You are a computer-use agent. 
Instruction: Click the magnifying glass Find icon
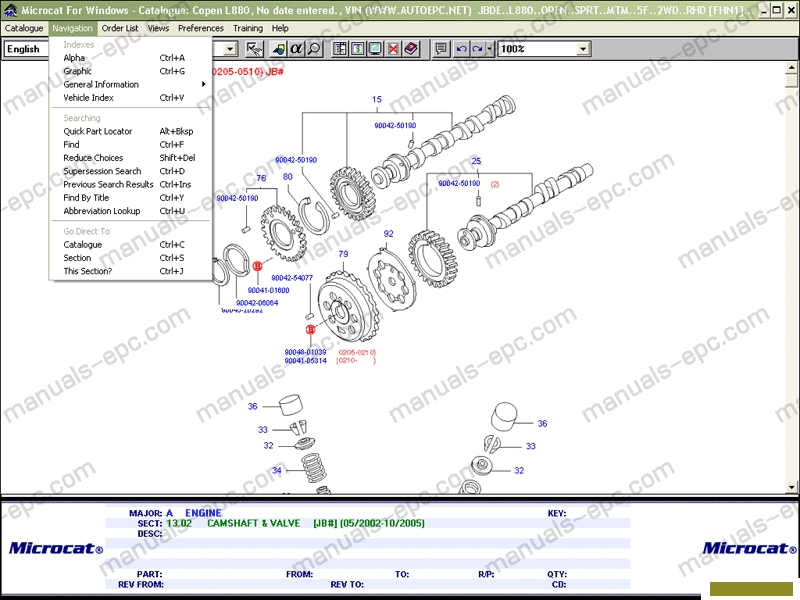[314, 49]
